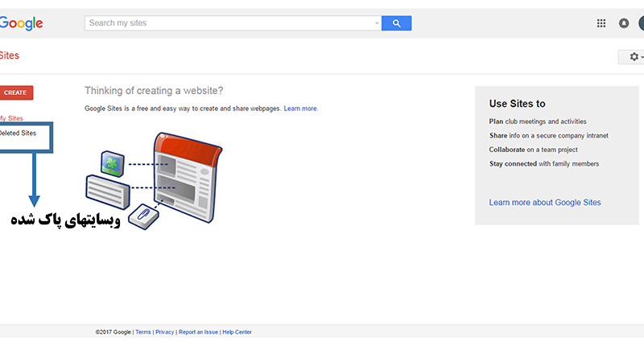Open My Sites in the sidebar
Viewport: 644px width, 362px height.
[11, 118]
